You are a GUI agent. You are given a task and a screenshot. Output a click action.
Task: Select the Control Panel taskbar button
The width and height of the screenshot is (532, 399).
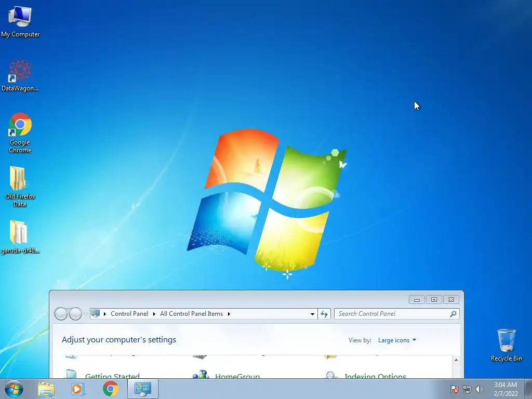click(142, 389)
